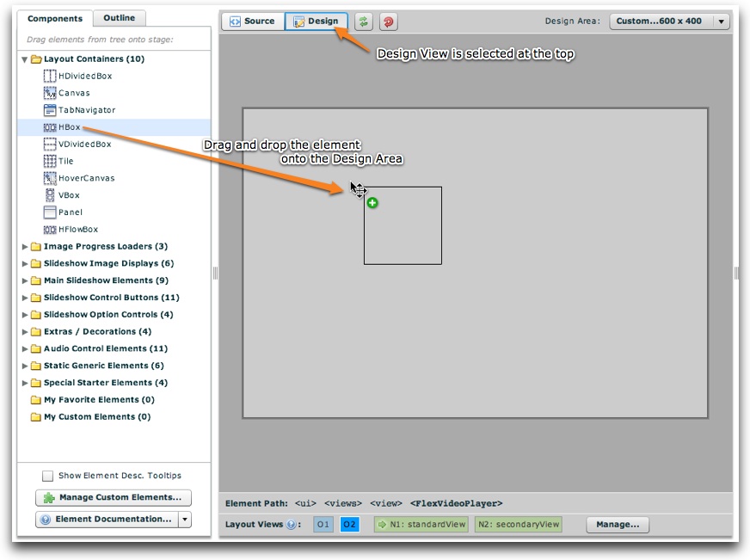Image resolution: width=750 pixels, height=560 pixels.
Task: Select the HBox element icon
Action: (x=50, y=127)
